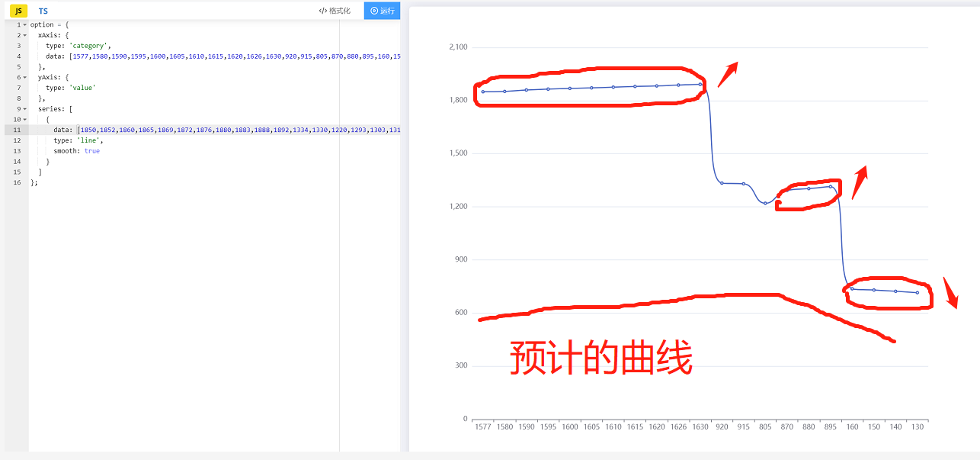Collapse the xAxis block fold arrow on line 2

click(x=24, y=34)
